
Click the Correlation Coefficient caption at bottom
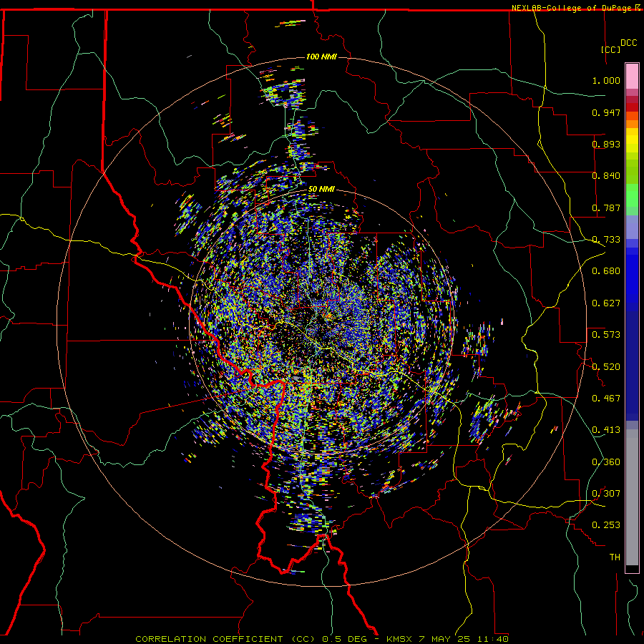(x=322, y=639)
